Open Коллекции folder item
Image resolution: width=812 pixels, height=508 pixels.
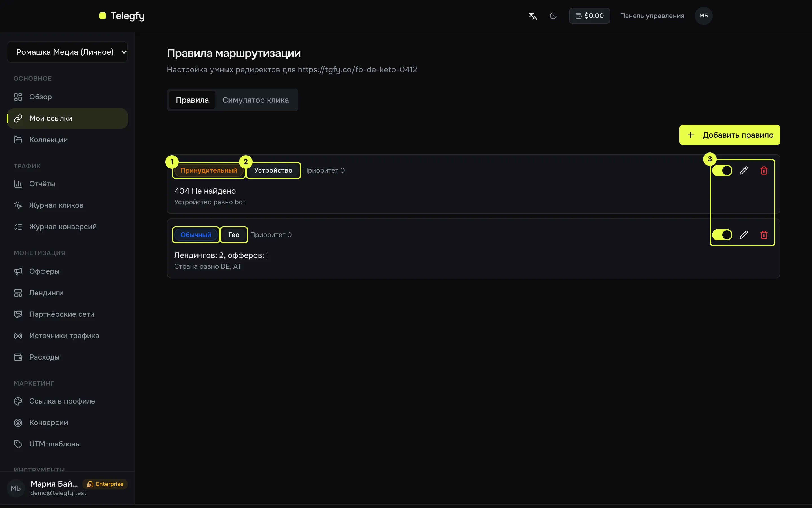click(67, 140)
